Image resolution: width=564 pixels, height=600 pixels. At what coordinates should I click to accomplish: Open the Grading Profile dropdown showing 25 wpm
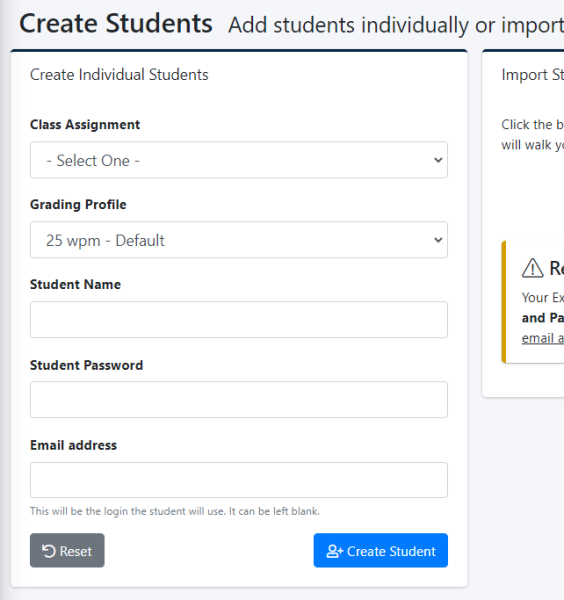239,240
